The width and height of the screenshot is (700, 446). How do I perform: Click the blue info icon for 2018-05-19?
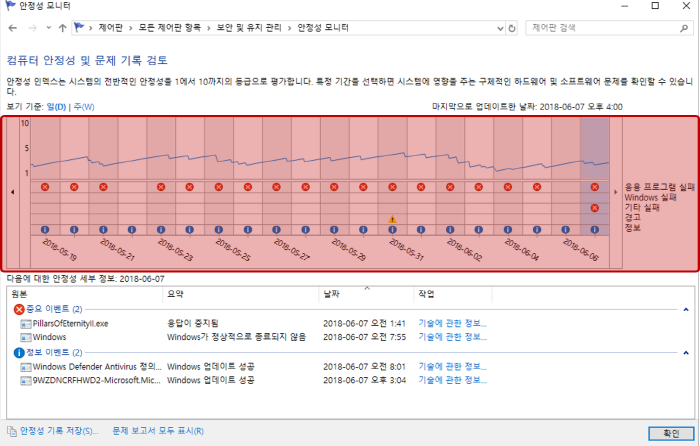[45, 230]
